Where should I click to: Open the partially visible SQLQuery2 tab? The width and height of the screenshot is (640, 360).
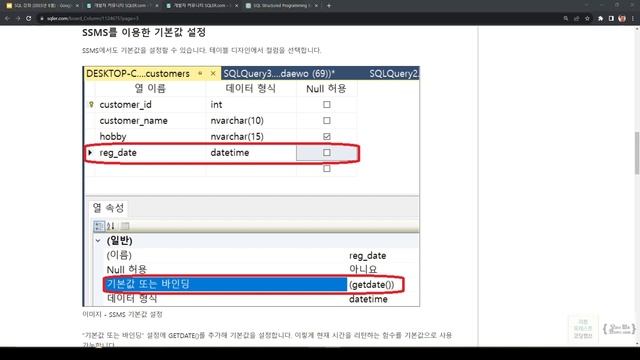pyautogui.click(x=393, y=73)
